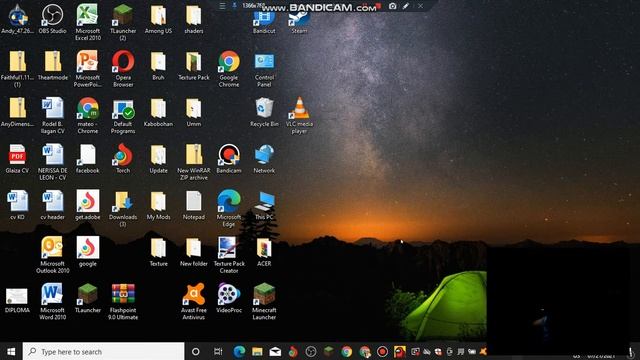This screenshot has width=640, height=360.
Task: Open Opera Browser shortcut
Action: coord(123,69)
